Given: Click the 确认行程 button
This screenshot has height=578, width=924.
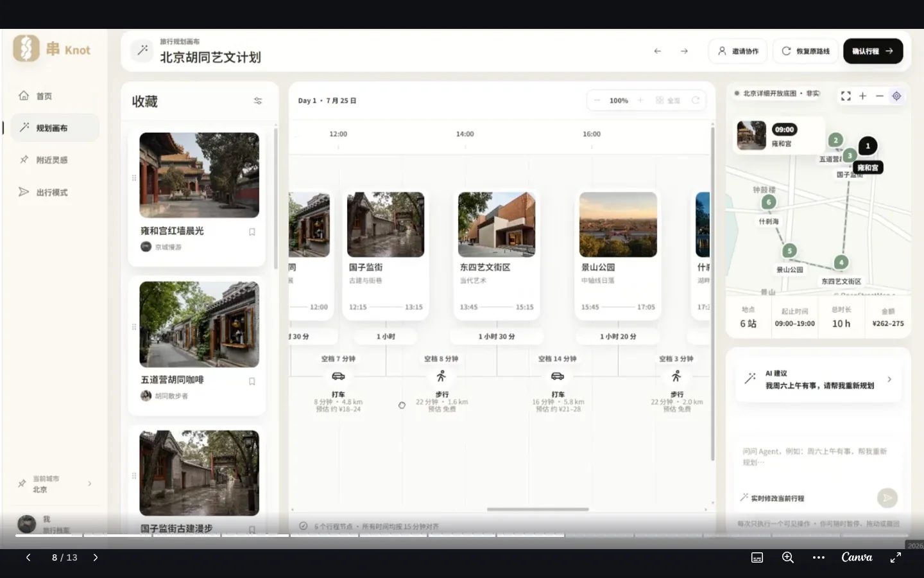Looking at the screenshot, I should click(873, 51).
